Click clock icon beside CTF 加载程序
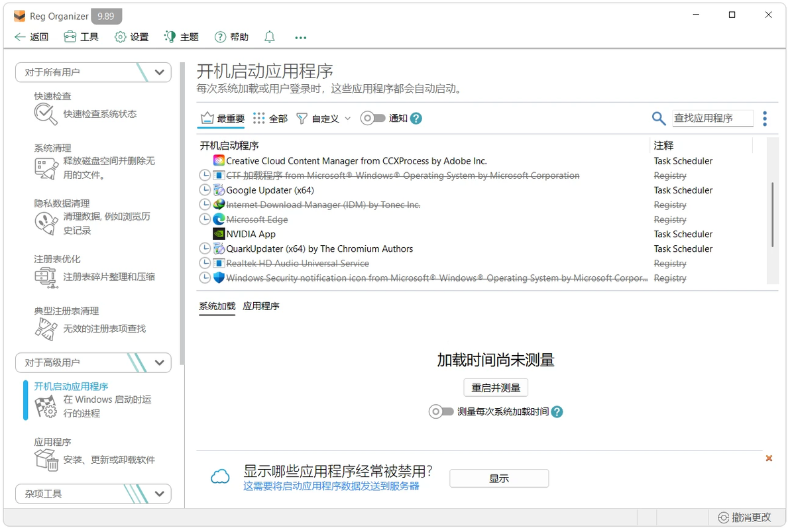The image size is (790, 532). tap(205, 176)
